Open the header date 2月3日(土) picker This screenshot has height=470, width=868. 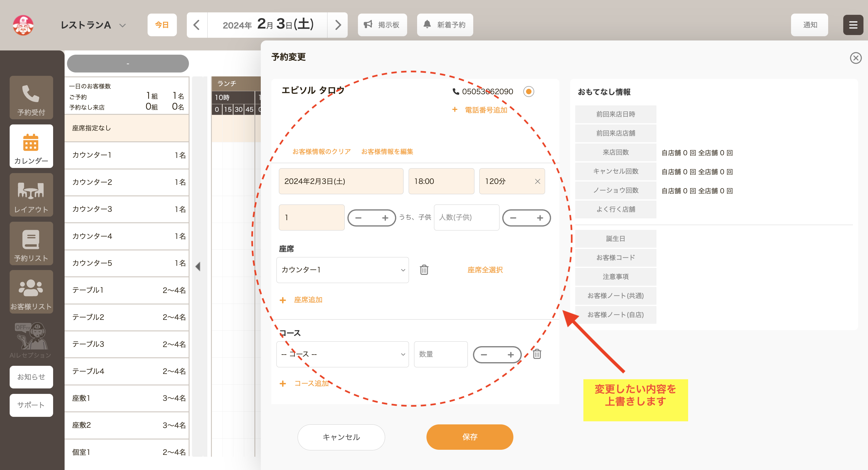267,25
